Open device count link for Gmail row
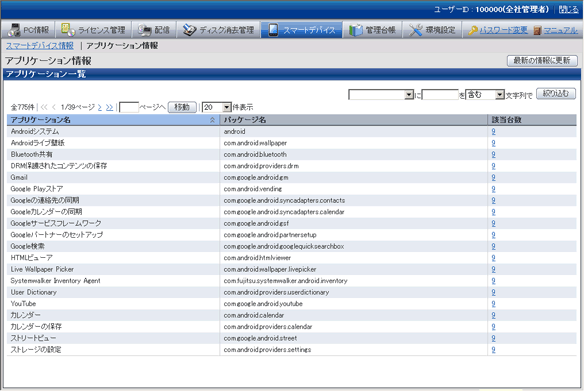This screenshot has width=584, height=391. click(x=493, y=177)
